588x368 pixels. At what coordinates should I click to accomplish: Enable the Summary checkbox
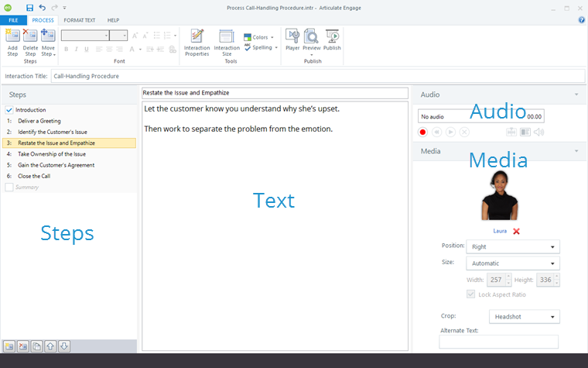point(9,187)
